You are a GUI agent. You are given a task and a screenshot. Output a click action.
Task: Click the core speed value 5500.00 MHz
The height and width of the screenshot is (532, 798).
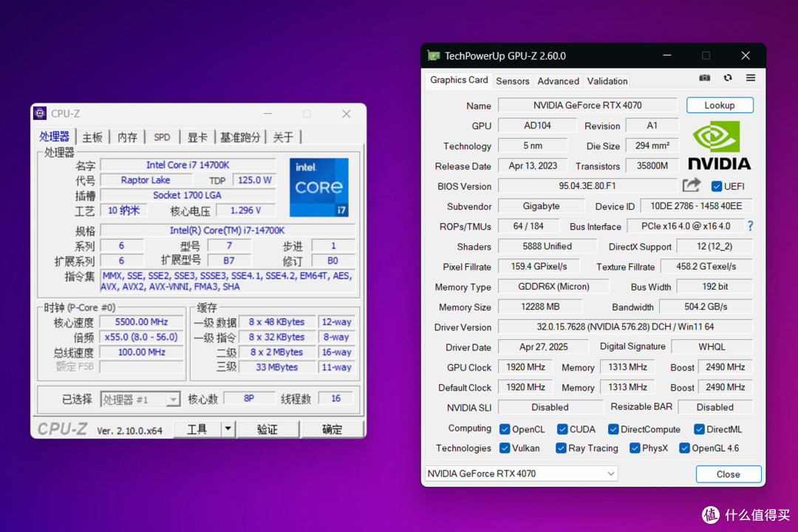141,321
